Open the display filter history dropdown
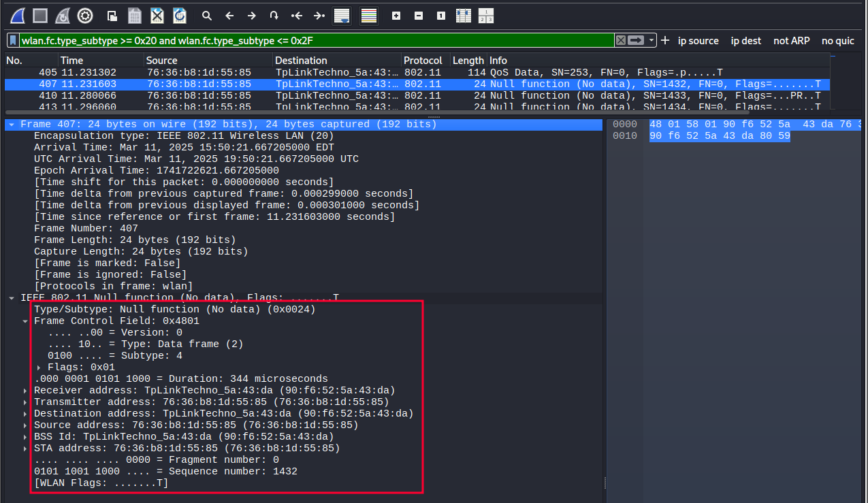This screenshot has height=503, width=868. 652,41
